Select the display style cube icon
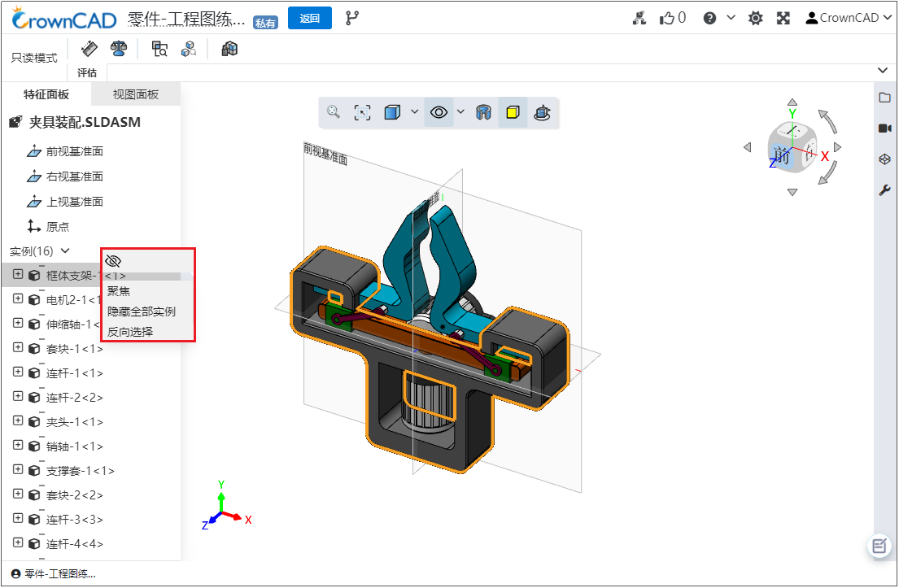The height and width of the screenshot is (588, 899). [x=392, y=111]
